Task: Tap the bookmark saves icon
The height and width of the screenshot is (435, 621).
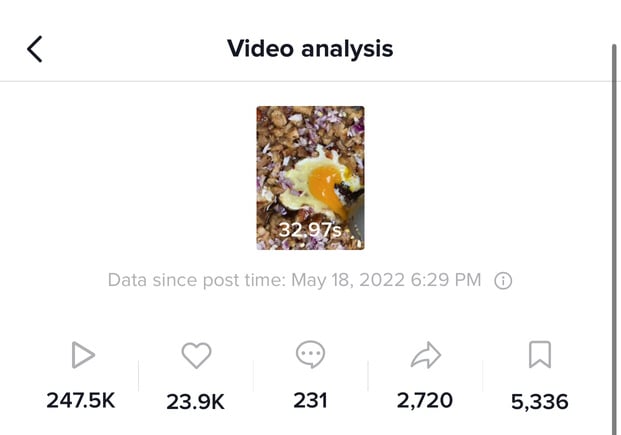Action: tap(540, 354)
